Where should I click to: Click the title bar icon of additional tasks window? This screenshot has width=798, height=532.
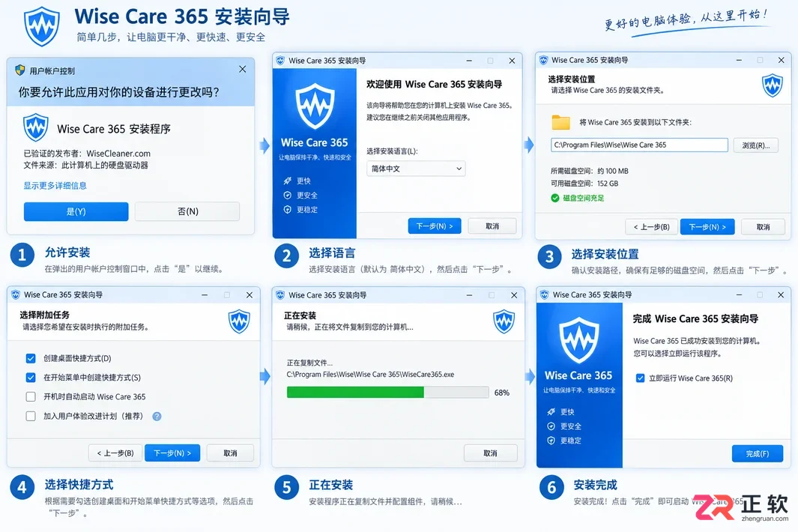click(15, 294)
